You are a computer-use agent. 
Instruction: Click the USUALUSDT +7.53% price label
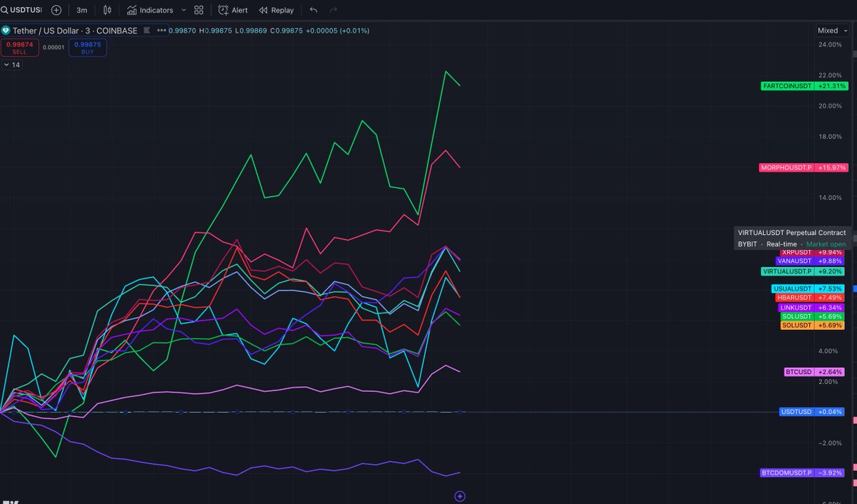809,288
